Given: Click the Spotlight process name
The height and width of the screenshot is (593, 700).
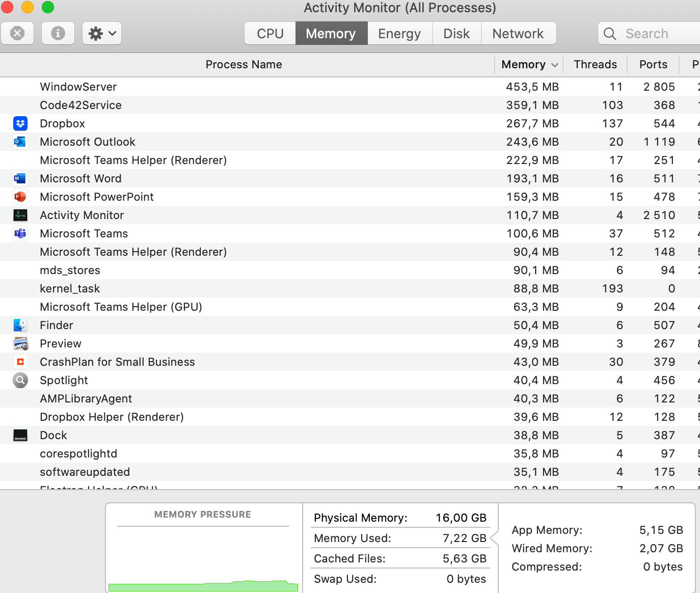Looking at the screenshot, I should click(64, 380).
